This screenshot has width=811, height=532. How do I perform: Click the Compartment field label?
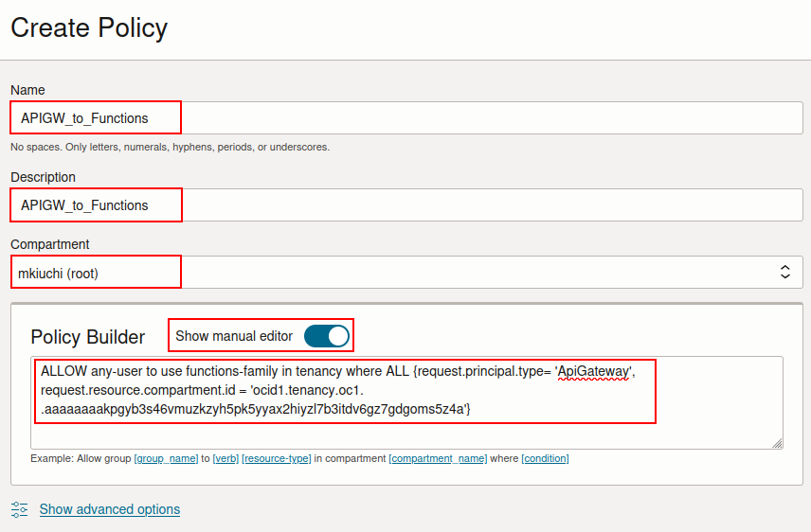pos(49,244)
